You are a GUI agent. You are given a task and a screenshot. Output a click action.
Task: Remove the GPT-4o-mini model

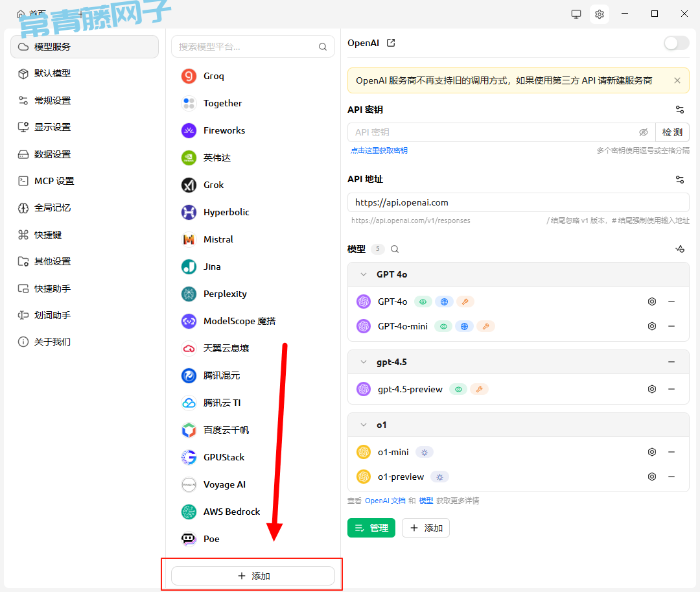pyautogui.click(x=671, y=326)
